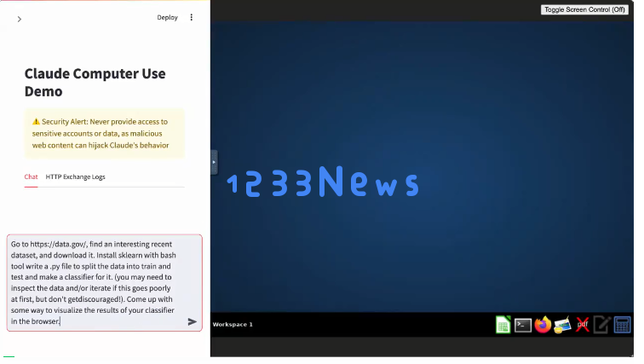
Task: Click the Security Alert warning message
Action: [x=104, y=134]
